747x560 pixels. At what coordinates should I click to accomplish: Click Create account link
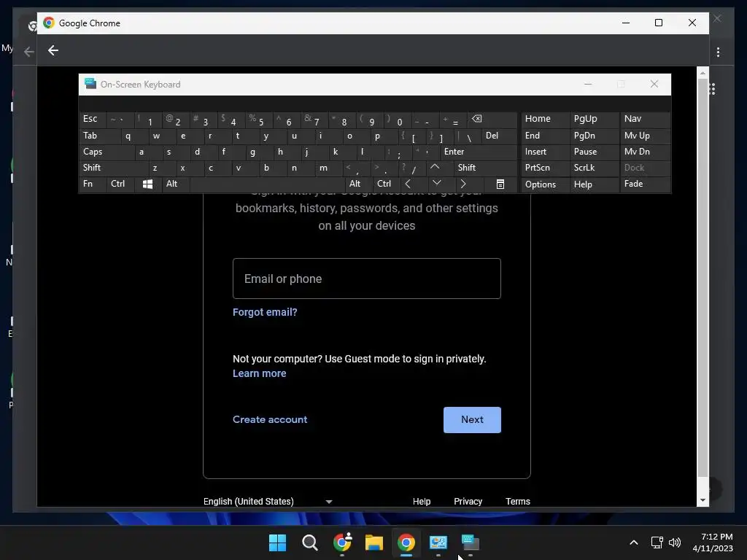(270, 419)
